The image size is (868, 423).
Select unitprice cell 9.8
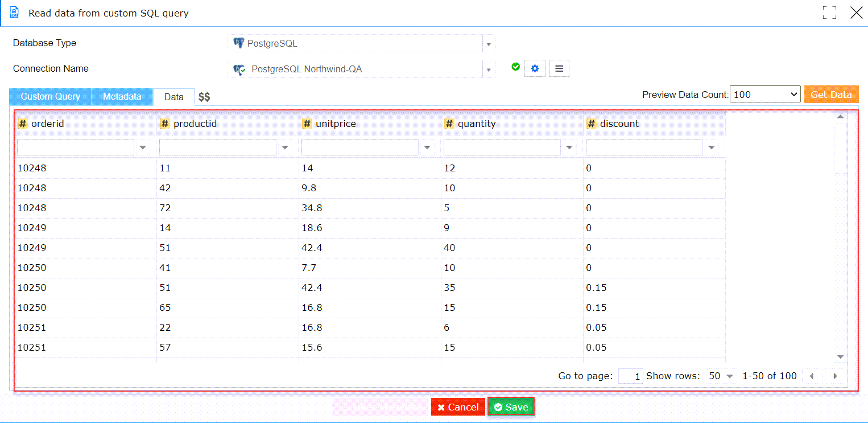(x=370, y=188)
